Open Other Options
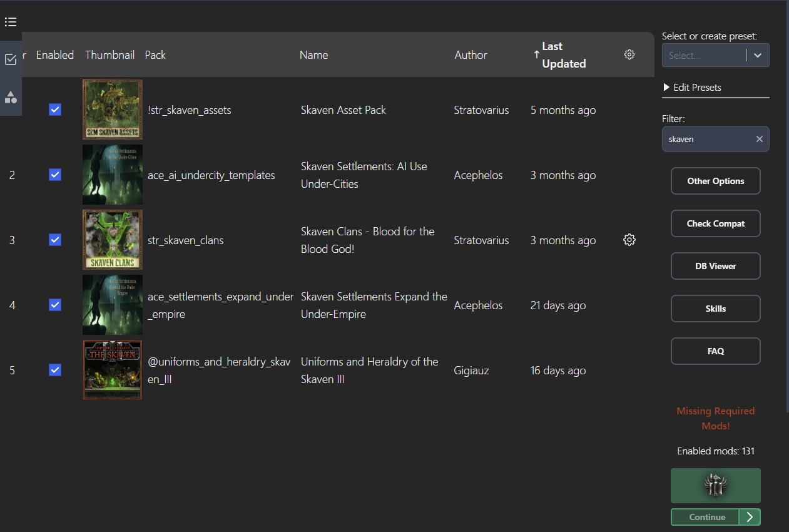Screen dimensions: 789x532 coord(716,181)
